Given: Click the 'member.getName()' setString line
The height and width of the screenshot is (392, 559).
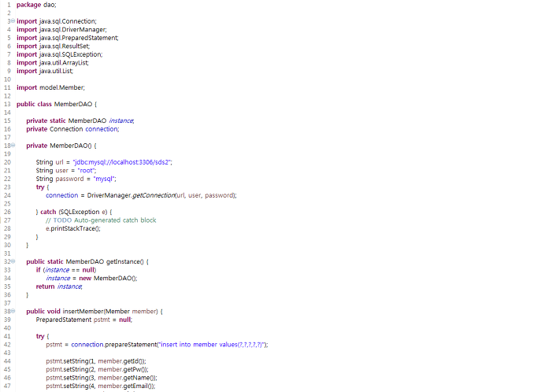Looking at the screenshot, I should [x=102, y=378].
